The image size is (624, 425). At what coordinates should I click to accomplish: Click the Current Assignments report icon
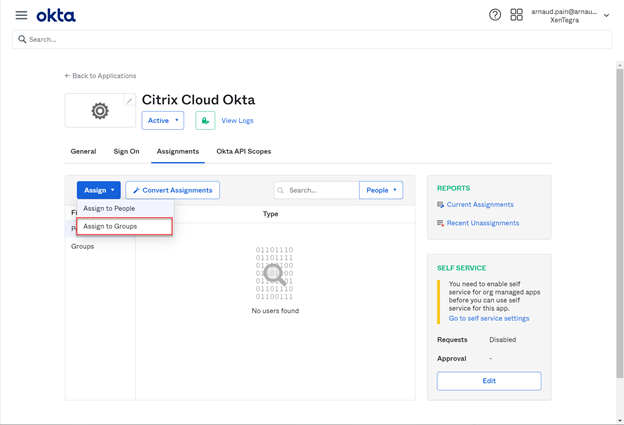(441, 205)
